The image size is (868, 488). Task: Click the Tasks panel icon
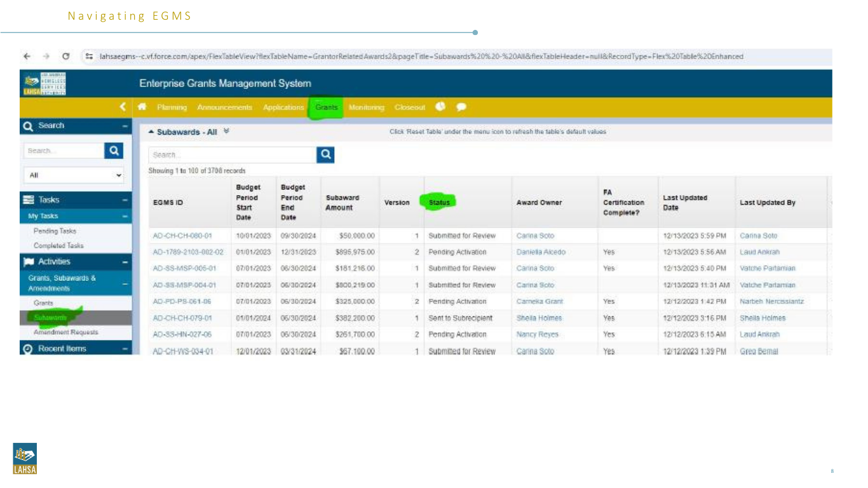tap(29, 200)
